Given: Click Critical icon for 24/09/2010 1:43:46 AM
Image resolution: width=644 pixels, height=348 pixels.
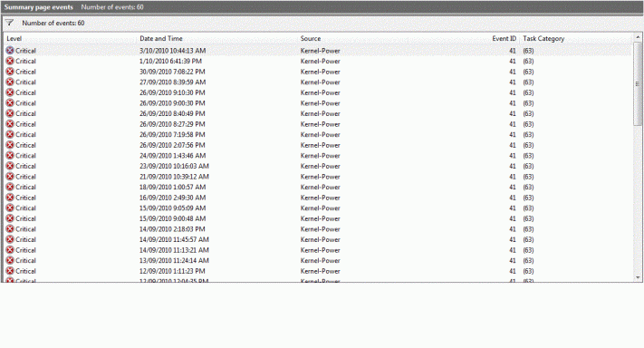Looking at the screenshot, I should click(10, 155).
